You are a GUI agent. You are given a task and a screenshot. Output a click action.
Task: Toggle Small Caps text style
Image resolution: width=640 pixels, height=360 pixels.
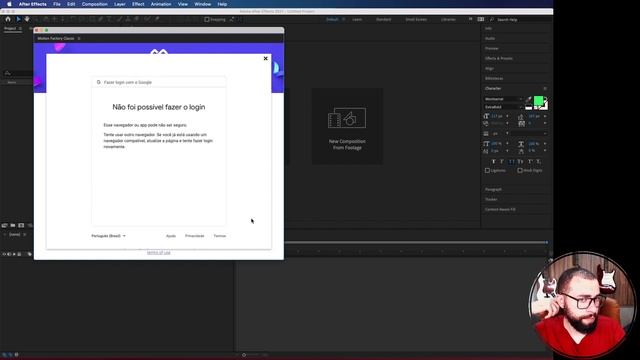pyautogui.click(x=520, y=162)
